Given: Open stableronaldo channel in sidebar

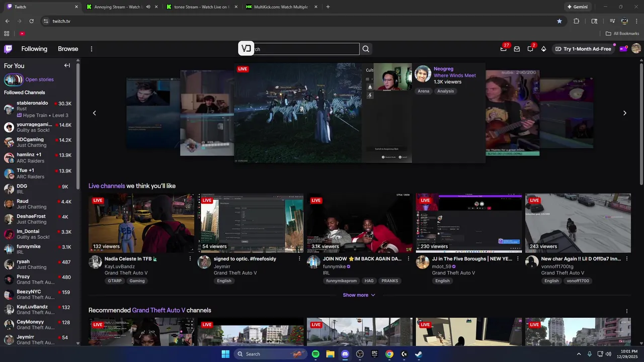Looking at the screenshot, I should (38, 109).
